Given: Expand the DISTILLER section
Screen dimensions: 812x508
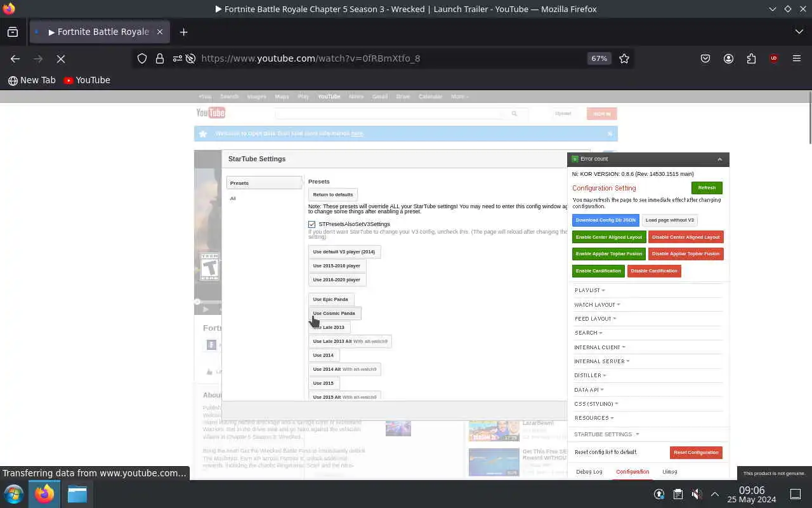Looking at the screenshot, I should [590, 375].
